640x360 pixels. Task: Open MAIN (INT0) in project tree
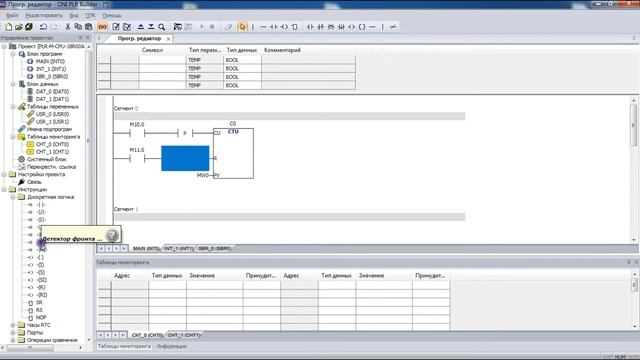pos(50,61)
